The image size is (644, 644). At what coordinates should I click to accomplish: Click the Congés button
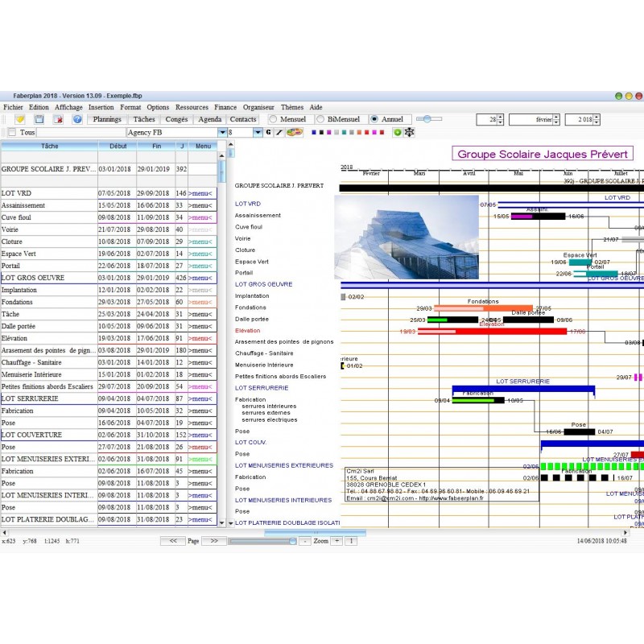click(x=176, y=119)
